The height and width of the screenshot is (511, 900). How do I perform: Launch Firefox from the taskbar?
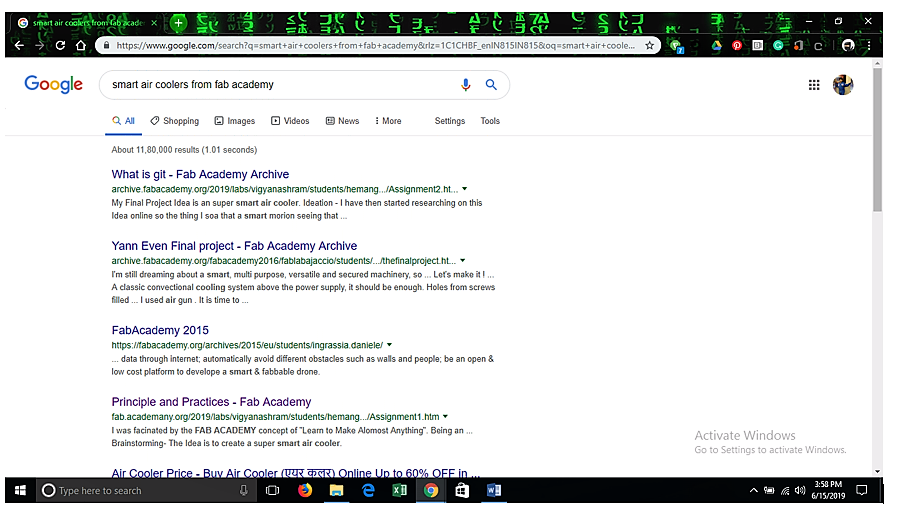click(x=305, y=491)
